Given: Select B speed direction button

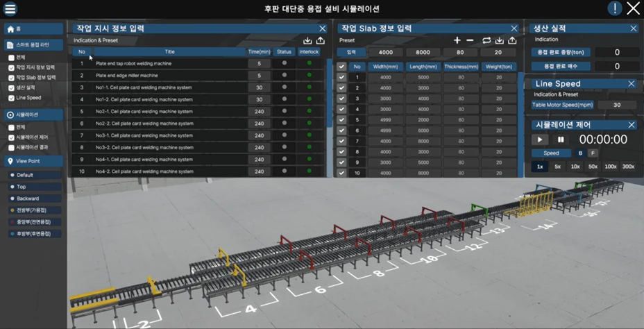Looking at the screenshot, I should pos(580,153).
